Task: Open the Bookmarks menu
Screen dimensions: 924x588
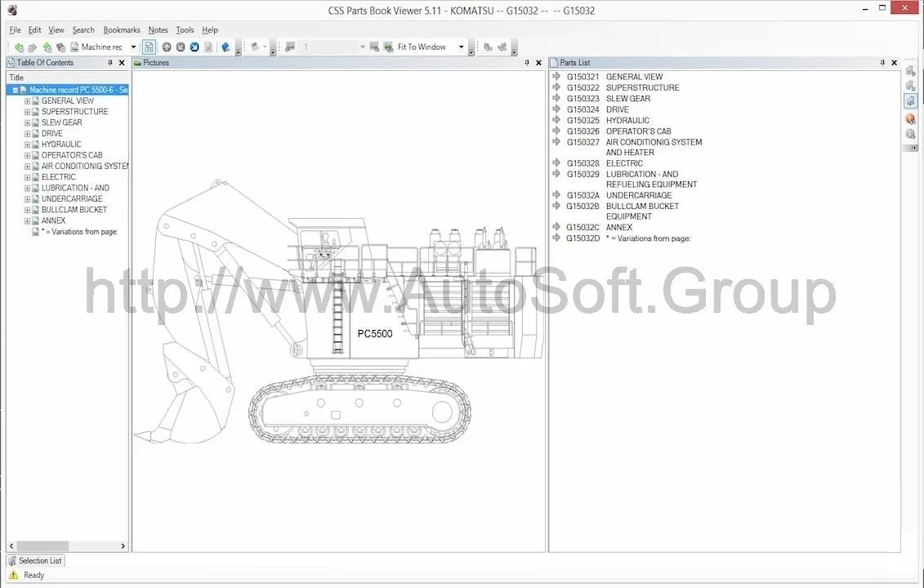Action: (121, 29)
